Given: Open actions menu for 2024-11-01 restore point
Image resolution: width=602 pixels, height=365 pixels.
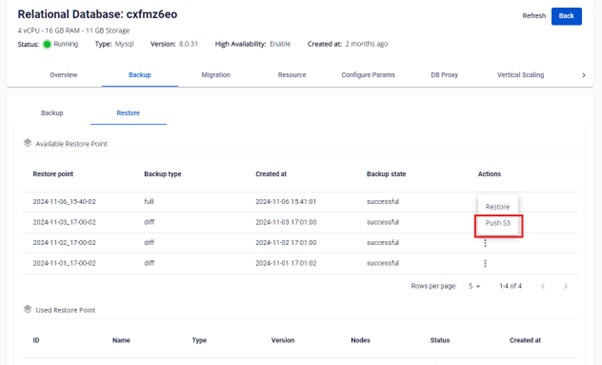Looking at the screenshot, I should pyautogui.click(x=485, y=263).
